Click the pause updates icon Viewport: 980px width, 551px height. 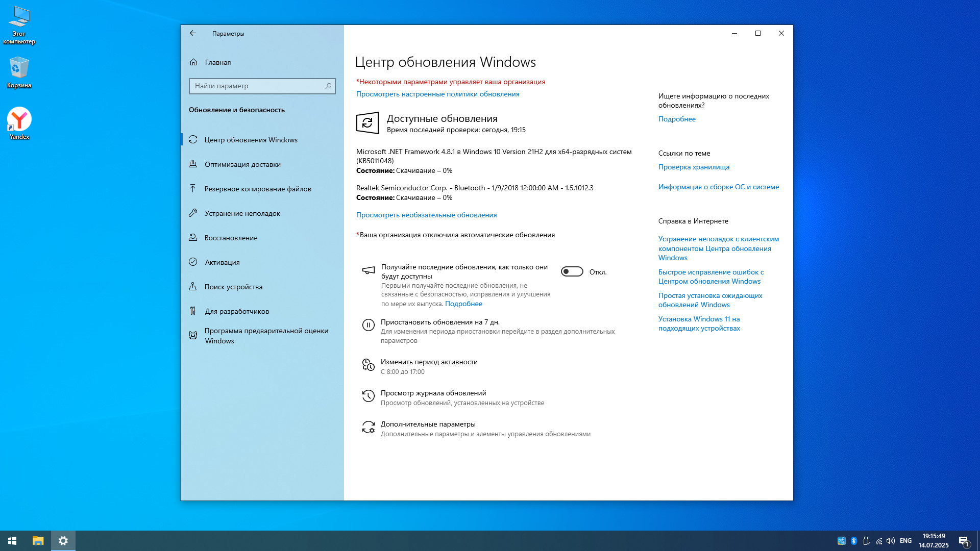click(x=368, y=325)
